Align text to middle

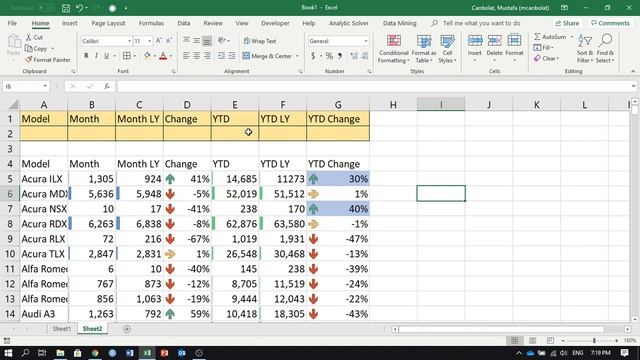tap(197, 40)
